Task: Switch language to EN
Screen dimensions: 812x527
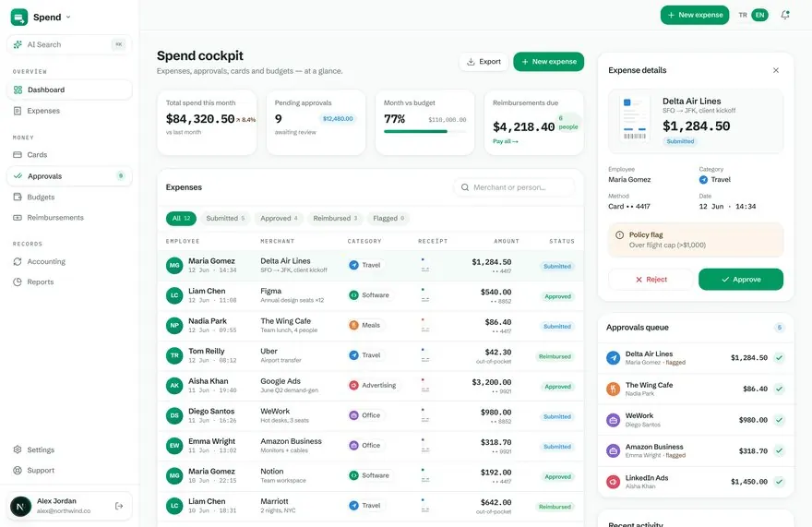Action: [759, 15]
